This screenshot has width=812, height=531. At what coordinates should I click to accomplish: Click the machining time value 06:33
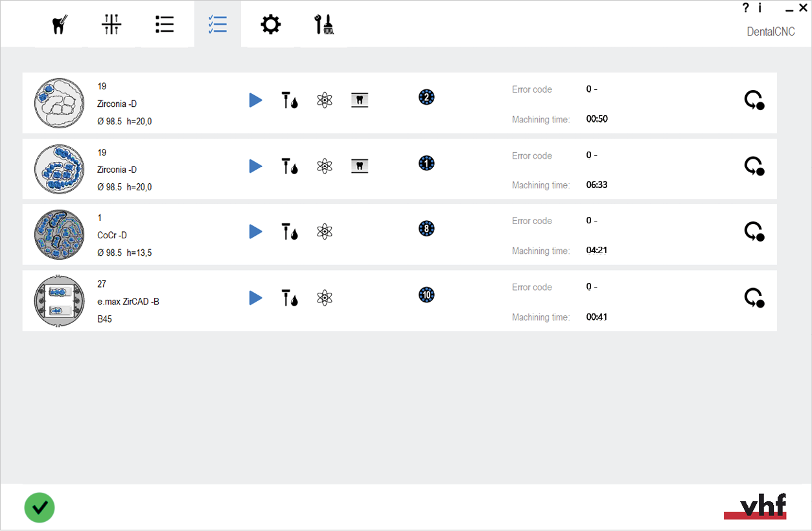597,185
